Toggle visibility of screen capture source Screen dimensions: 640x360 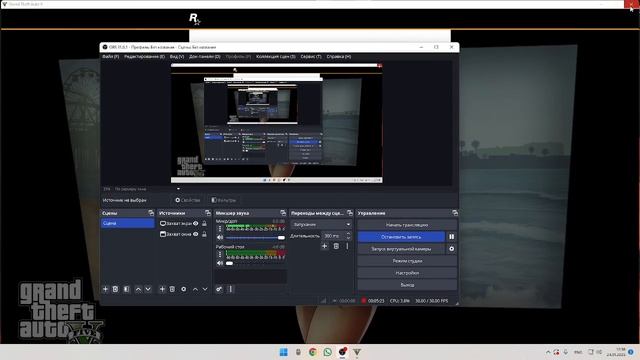coord(196,223)
